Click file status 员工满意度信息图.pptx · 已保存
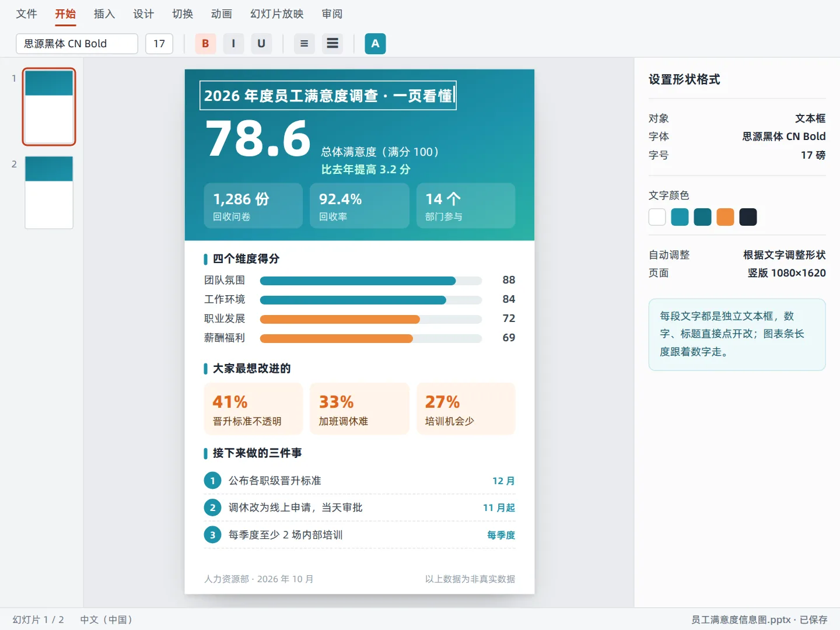This screenshot has width=840, height=630. 759,619
